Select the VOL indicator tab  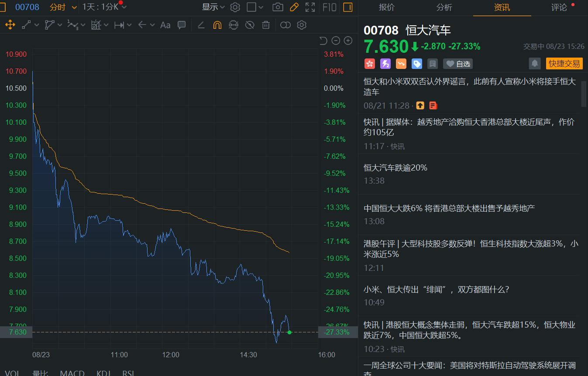12,373
